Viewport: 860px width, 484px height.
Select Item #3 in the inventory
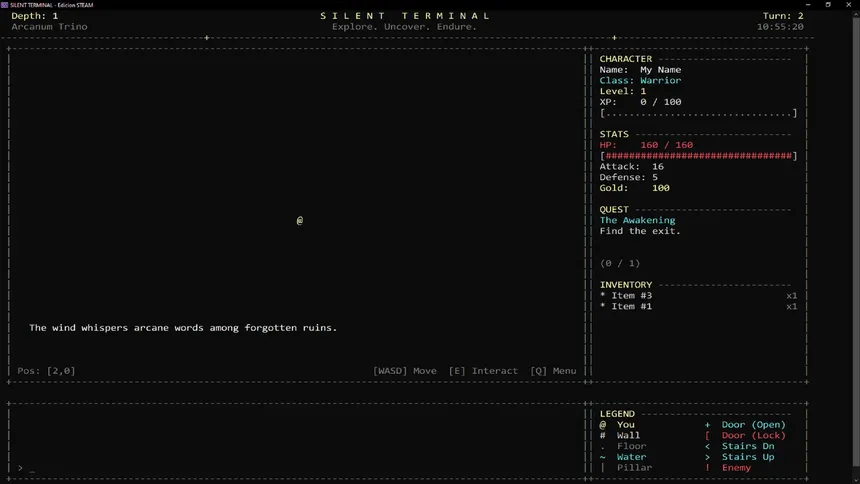(x=698, y=295)
